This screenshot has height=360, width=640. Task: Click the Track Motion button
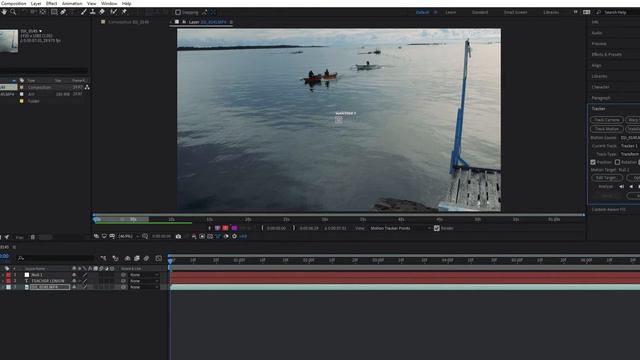607,129
